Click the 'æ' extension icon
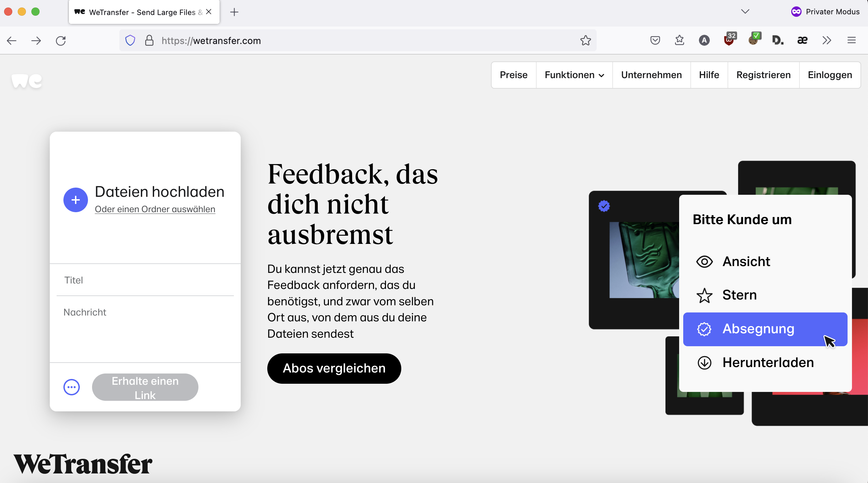This screenshot has height=483, width=868. [x=802, y=41]
